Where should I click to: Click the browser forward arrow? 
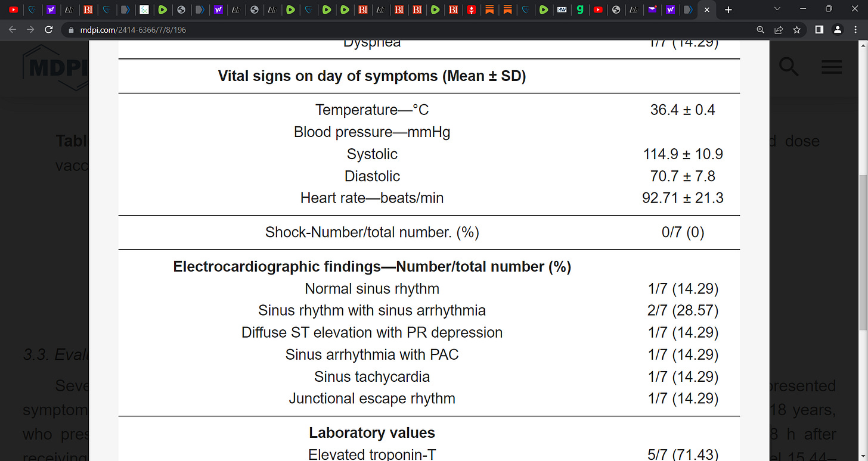[x=31, y=29]
